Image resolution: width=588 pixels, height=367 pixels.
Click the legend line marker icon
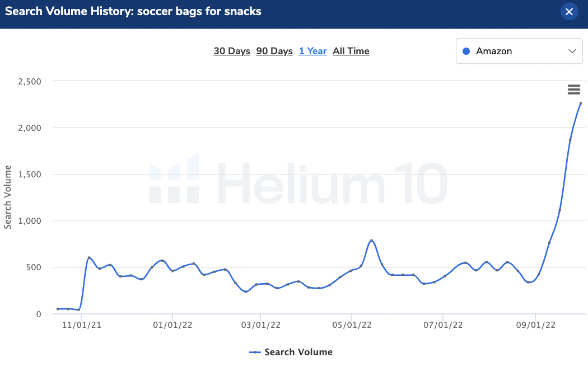click(255, 352)
